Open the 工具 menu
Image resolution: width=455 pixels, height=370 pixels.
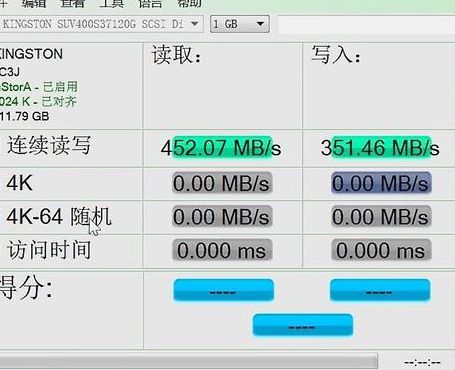coord(111,3)
